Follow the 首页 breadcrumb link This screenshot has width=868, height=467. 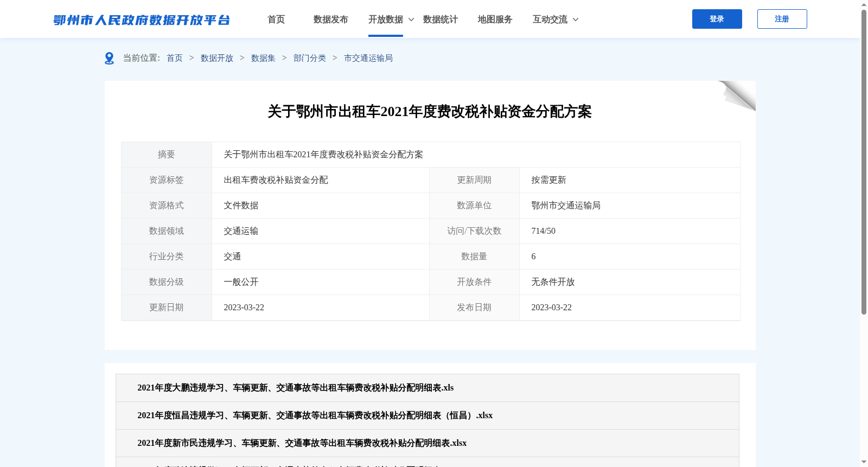coord(175,58)
